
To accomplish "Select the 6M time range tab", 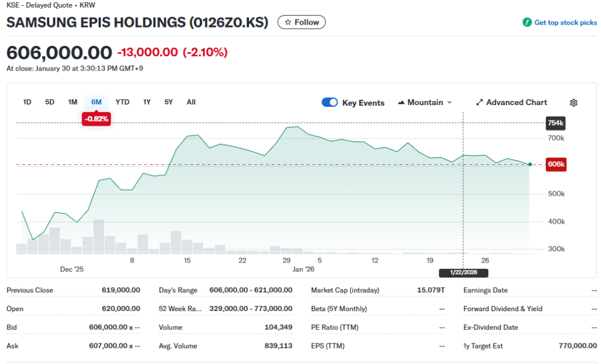I will coord(96,102).
